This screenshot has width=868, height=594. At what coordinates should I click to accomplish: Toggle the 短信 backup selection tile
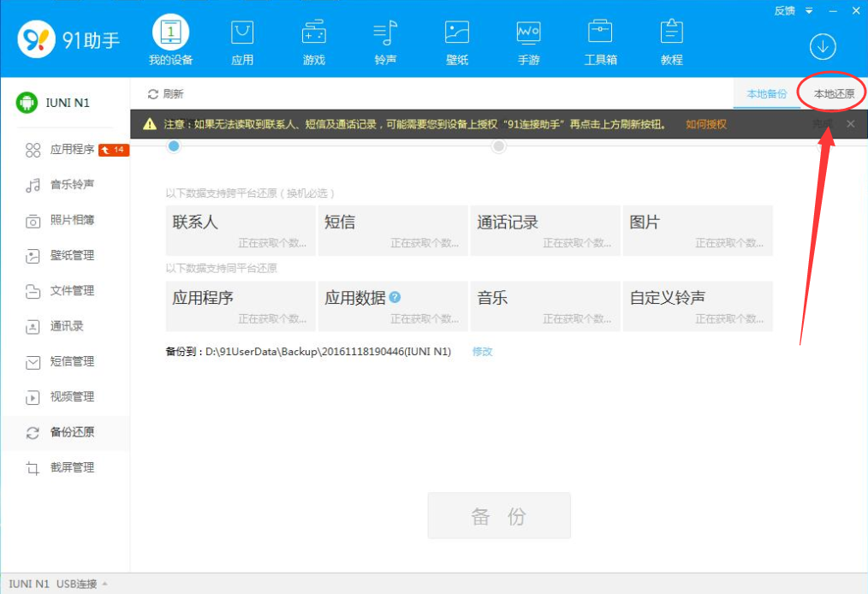392,229
